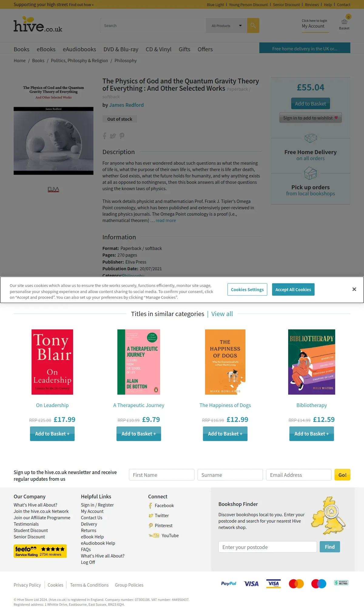Accept All Cookies
This screenshot has height=613, width=364.
pyautogui.click(x=293, y=290)
